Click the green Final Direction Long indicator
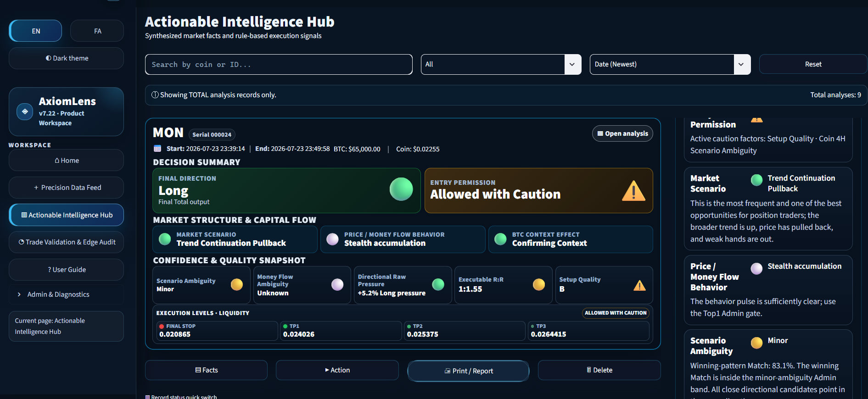This screenshot has height=399, width=868. coord(401,189)
